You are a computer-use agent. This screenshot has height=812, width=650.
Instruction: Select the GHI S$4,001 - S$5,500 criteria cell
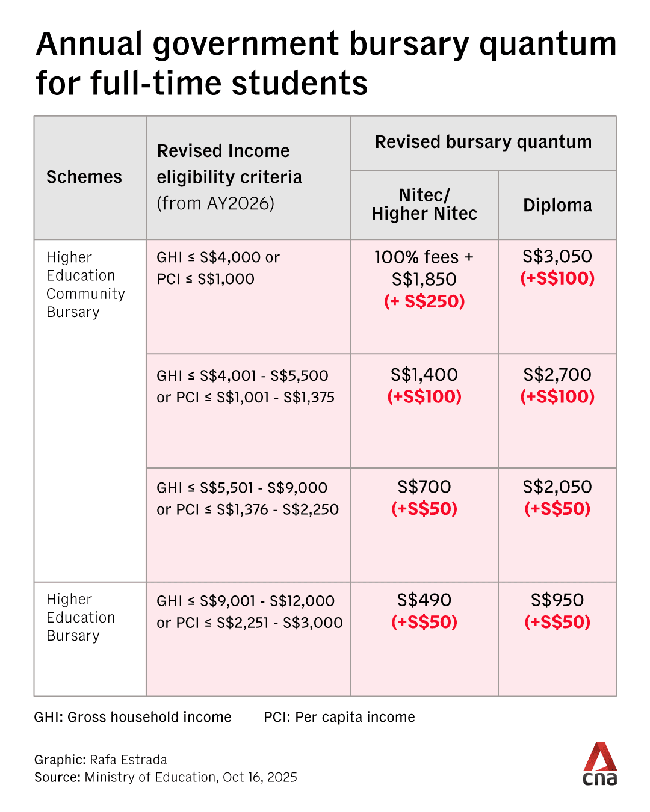[x=245, y=386]
